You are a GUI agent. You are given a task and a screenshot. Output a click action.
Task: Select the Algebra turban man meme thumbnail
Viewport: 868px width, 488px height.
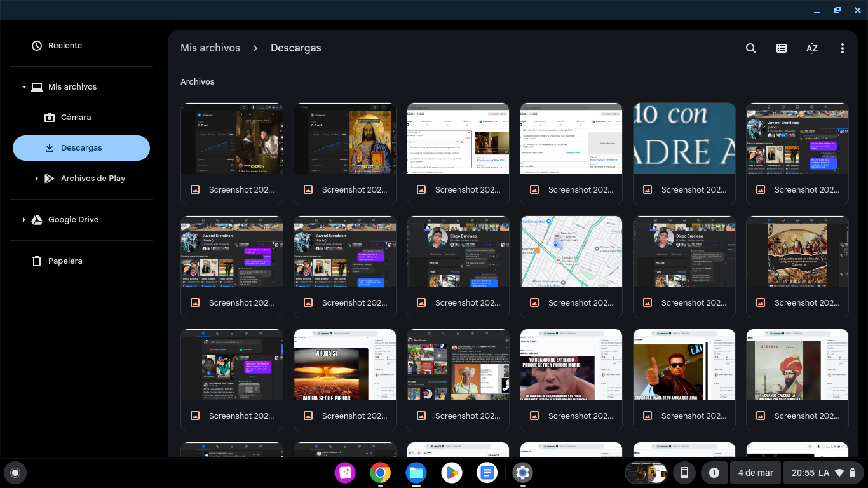(797, 365)
